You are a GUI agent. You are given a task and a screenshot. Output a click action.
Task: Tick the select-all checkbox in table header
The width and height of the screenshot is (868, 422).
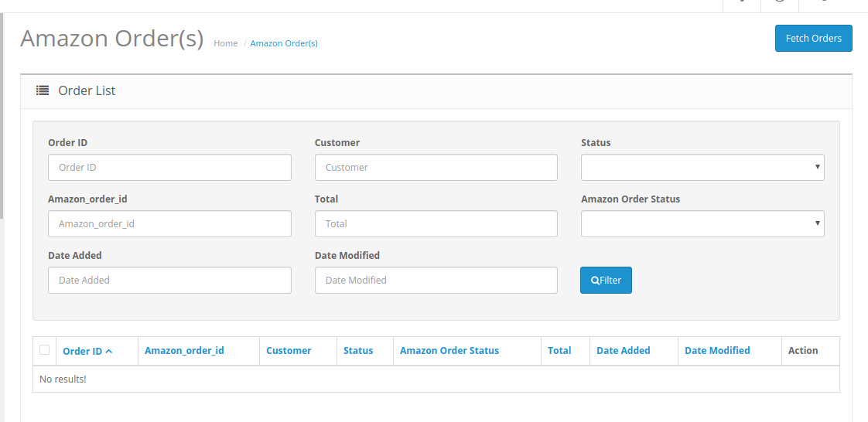[x=45, y=350]
